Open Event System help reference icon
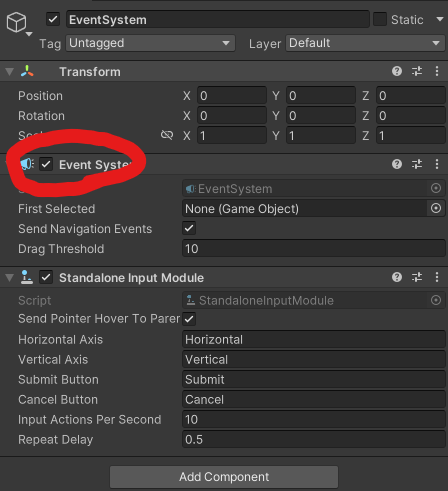The width and height of the screenshot is (448, 491). pos(397,164)
